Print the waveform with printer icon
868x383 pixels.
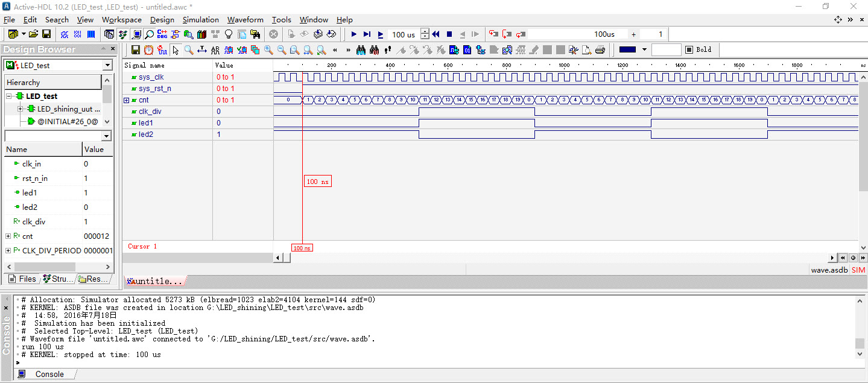[x=600, y=50]
